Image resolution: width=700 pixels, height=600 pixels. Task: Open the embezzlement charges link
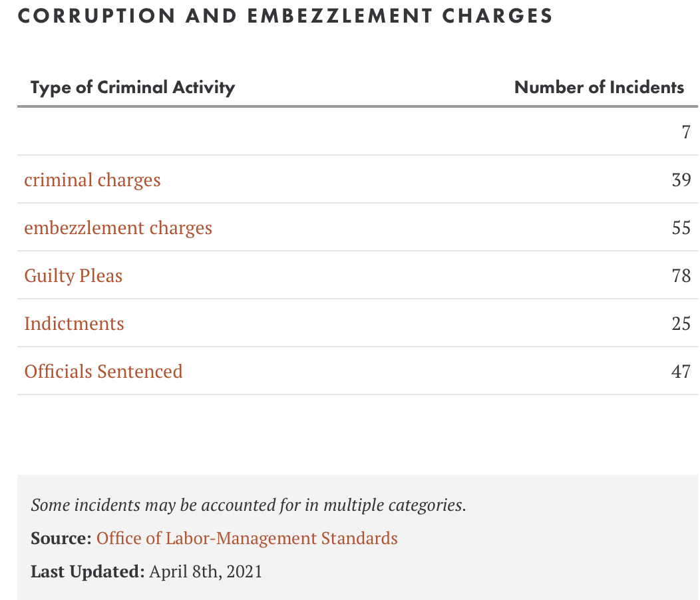coord(118,227)
